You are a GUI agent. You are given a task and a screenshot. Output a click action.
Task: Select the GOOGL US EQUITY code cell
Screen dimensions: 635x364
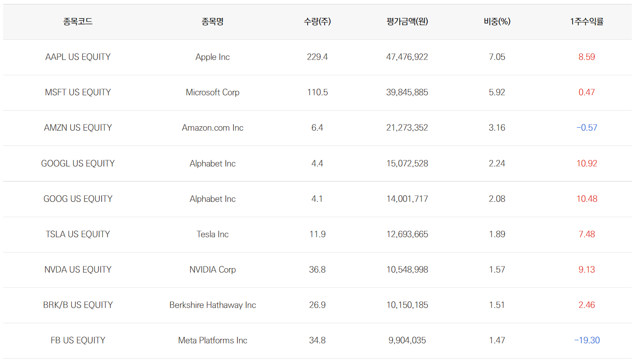click(78, 163)
